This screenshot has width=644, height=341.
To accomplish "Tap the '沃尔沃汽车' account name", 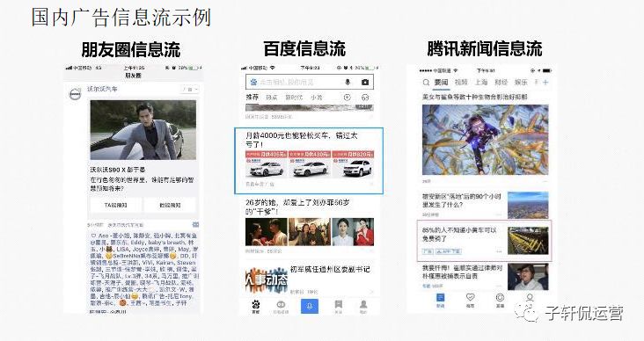I will [102, 89].
